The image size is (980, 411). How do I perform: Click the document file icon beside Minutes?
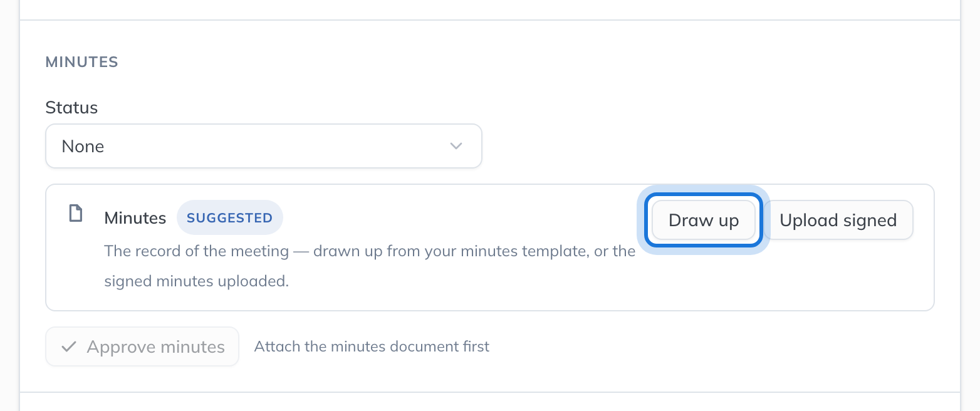(x=76, y=214)
